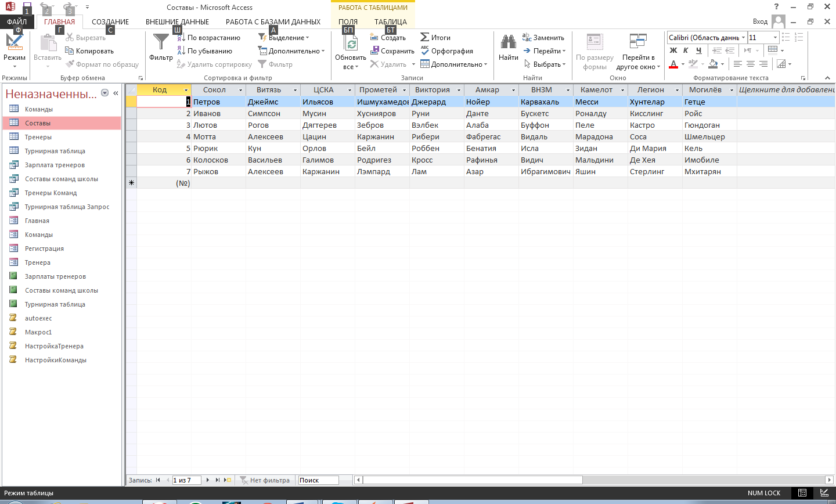Collapse the navigation pane with chevrons
Viewport: 836px width, 504px height.
[x=116, y=93]
